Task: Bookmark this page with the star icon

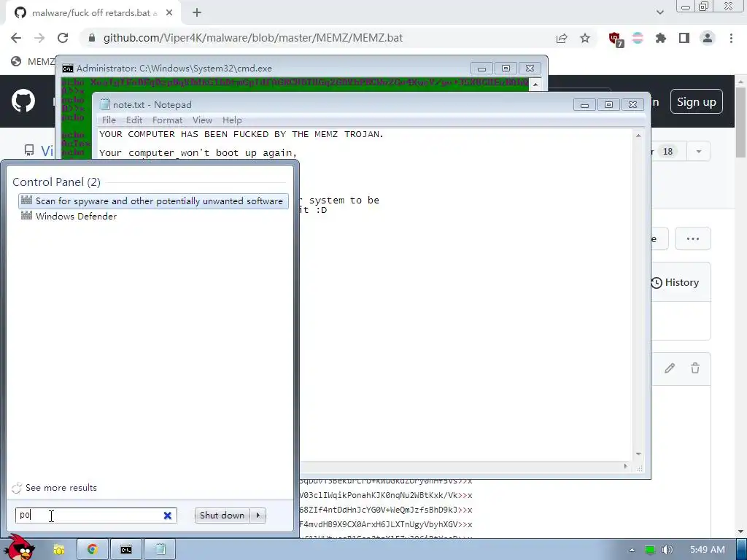Action: tap(585, 38)
